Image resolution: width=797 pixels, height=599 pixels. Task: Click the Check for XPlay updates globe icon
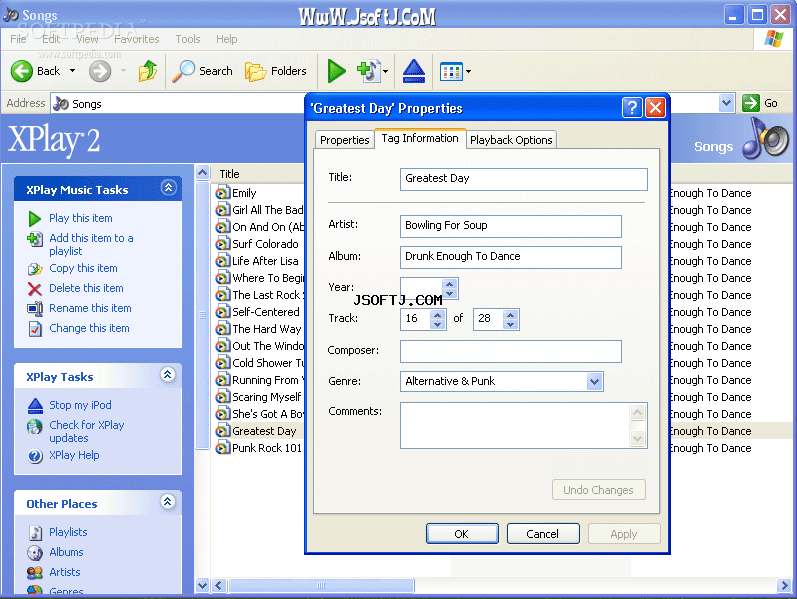pyautogui.click(x=35, y=426)
